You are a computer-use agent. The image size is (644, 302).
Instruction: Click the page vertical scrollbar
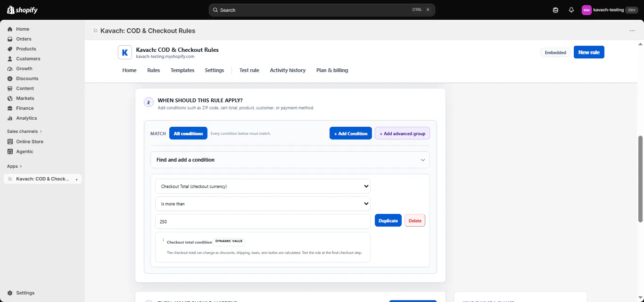point(640,179)
